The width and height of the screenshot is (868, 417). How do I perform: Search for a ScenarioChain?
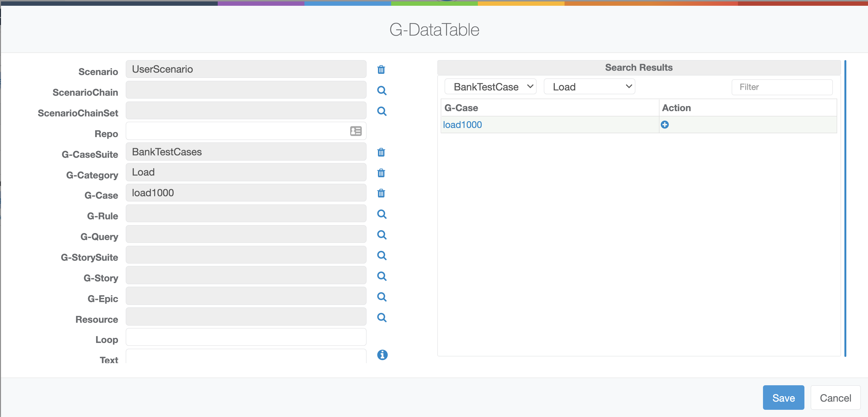point(381,90)
